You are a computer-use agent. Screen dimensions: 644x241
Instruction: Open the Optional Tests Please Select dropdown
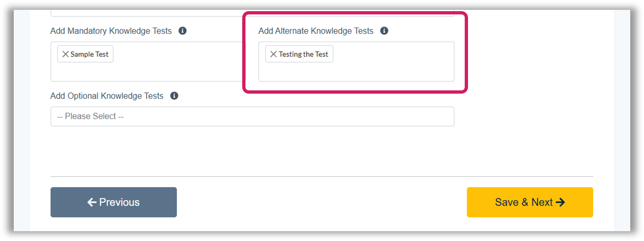252,116
